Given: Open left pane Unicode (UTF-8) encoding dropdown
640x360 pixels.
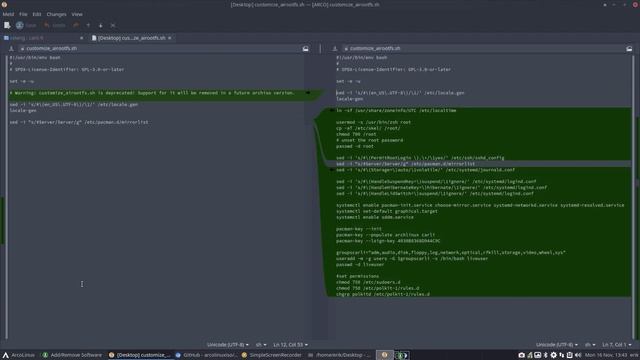Looking at the screenshot, I should 227,345.
